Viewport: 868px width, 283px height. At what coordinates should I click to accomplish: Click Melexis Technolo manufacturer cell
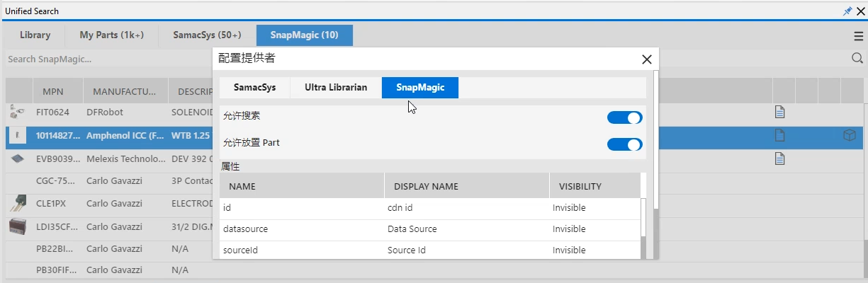click(x=125, y=158)
